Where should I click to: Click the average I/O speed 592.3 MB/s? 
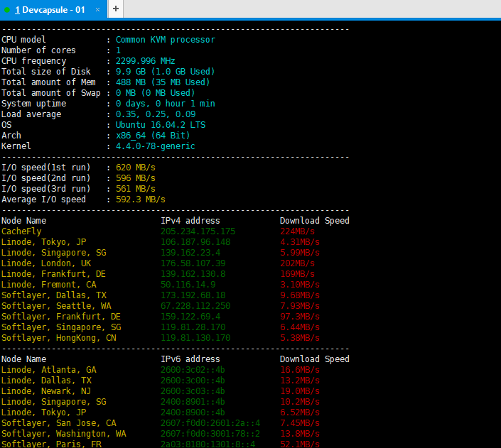(x=140, y=200)
